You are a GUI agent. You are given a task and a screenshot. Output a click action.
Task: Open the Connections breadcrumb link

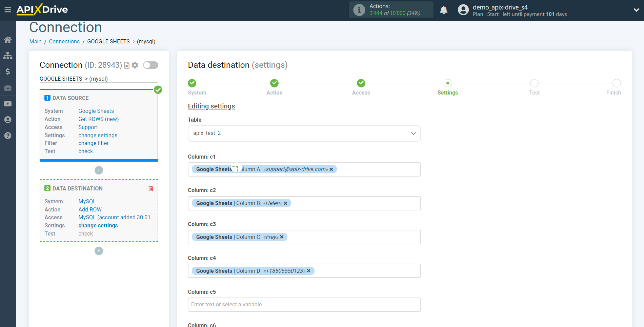(64, 41)
